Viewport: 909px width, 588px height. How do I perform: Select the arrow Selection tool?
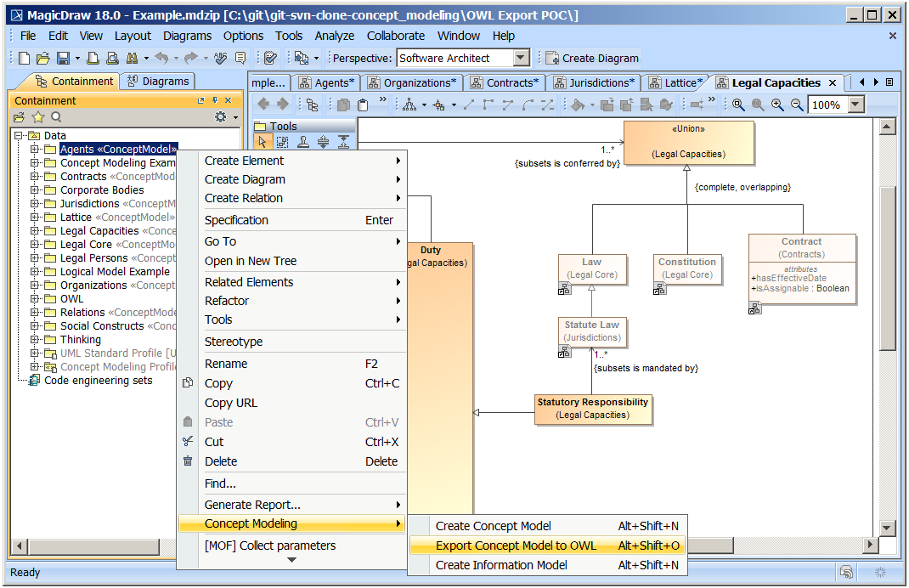coord(263,142)
